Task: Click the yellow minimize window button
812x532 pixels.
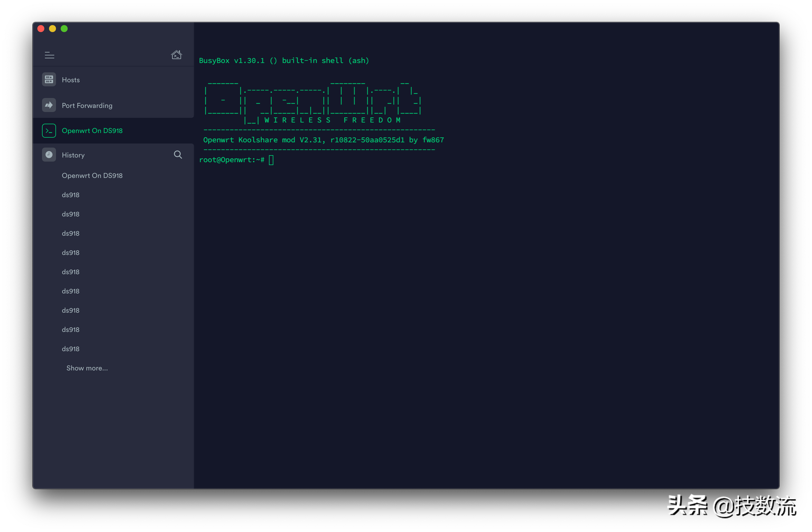Action: coord(52,29)
